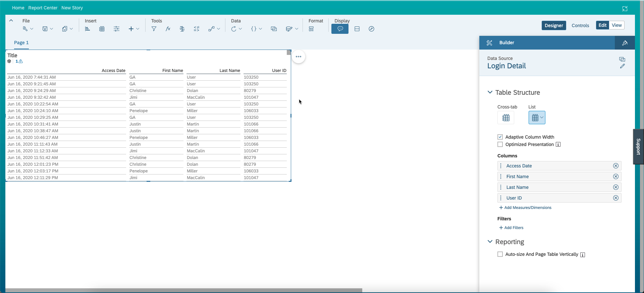644x293 pixels.
Task: Collapse the Table Structure section
Action: 490,92
